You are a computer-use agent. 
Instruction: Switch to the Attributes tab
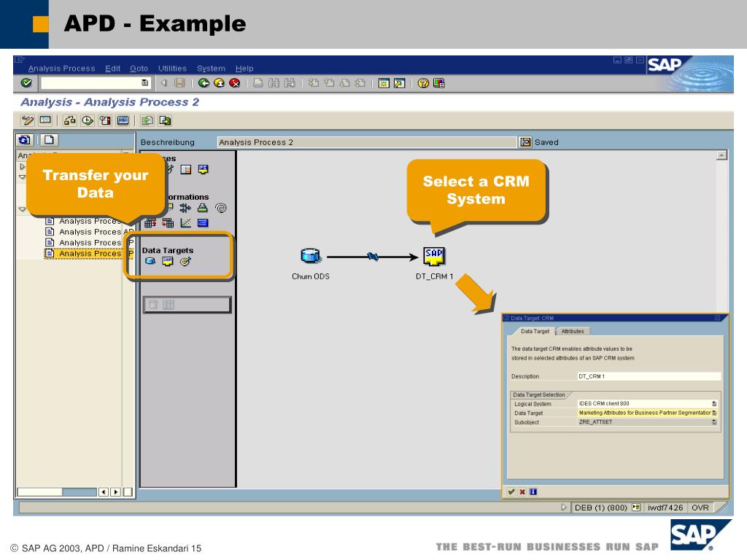click(572, 331)
